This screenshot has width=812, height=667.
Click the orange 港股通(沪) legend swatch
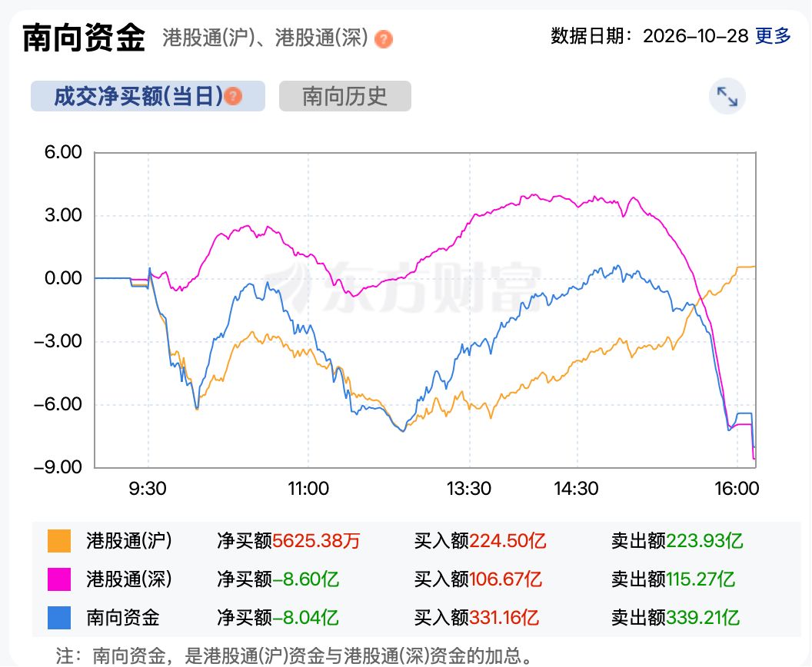pyautogui.click(x=59, y=541)
